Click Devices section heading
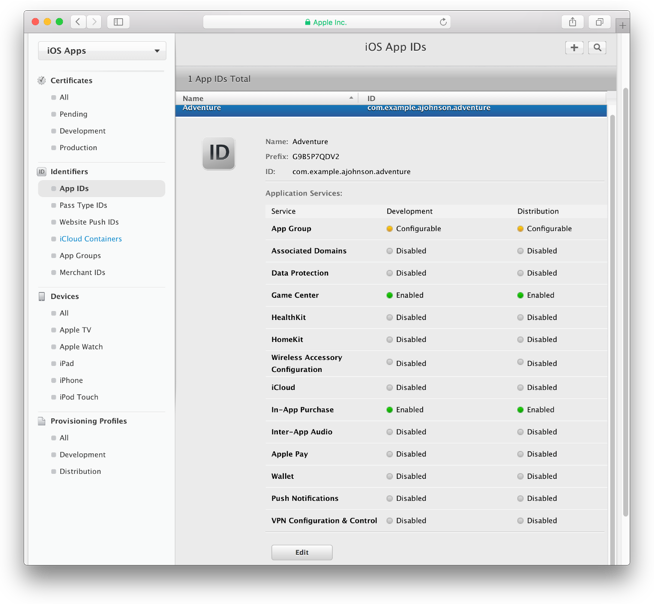Image resolution: width=654 pixels, height=604 pixels. (65, 296)
